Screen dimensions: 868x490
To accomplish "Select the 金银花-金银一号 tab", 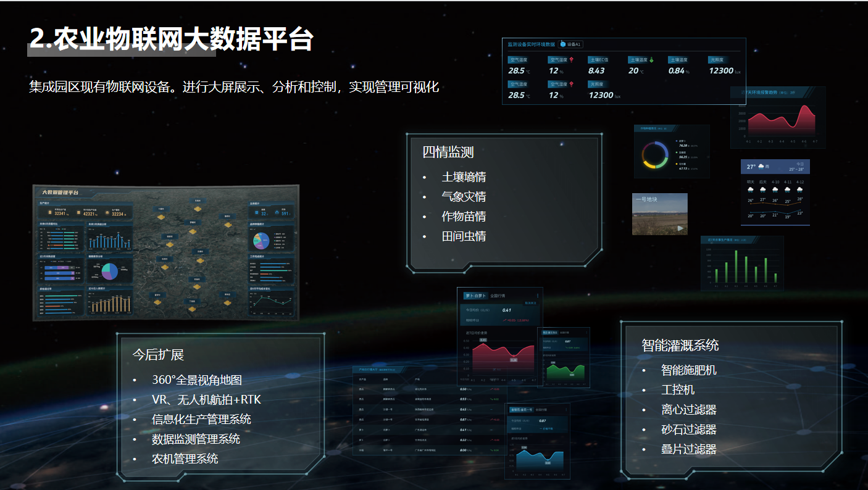I will (x=522, y=410).
